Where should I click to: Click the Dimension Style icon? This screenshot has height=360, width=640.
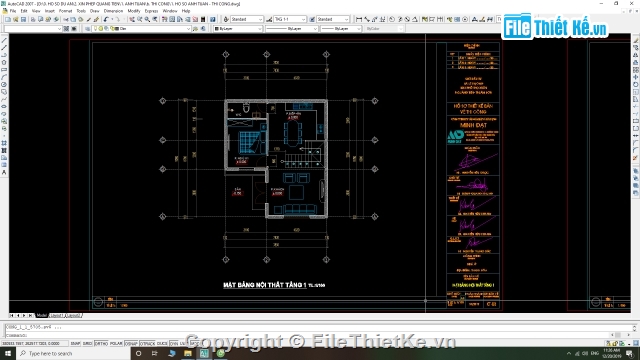pyautogui.click(x=269, y=19)
